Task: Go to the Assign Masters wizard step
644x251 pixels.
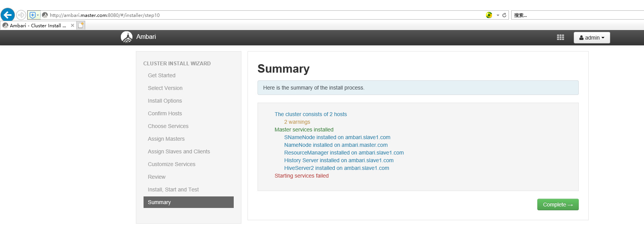Action: (166, 139)
